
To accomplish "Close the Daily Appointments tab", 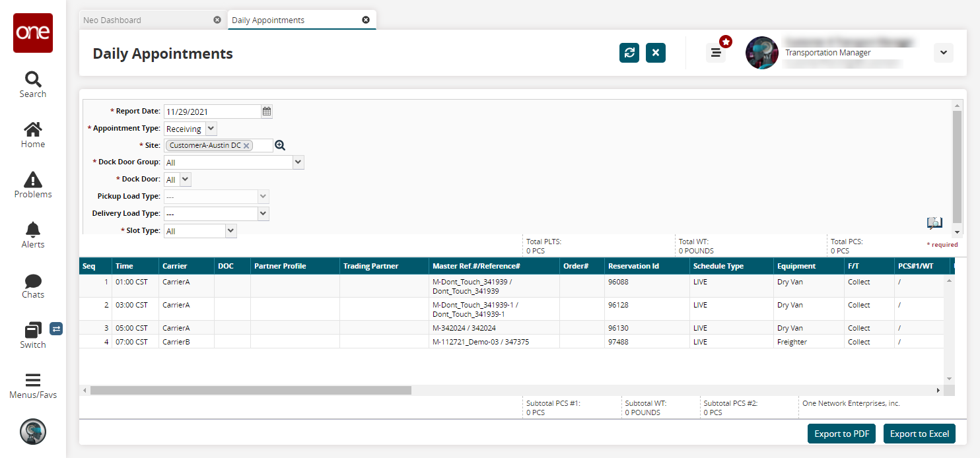I will point(366,20).
